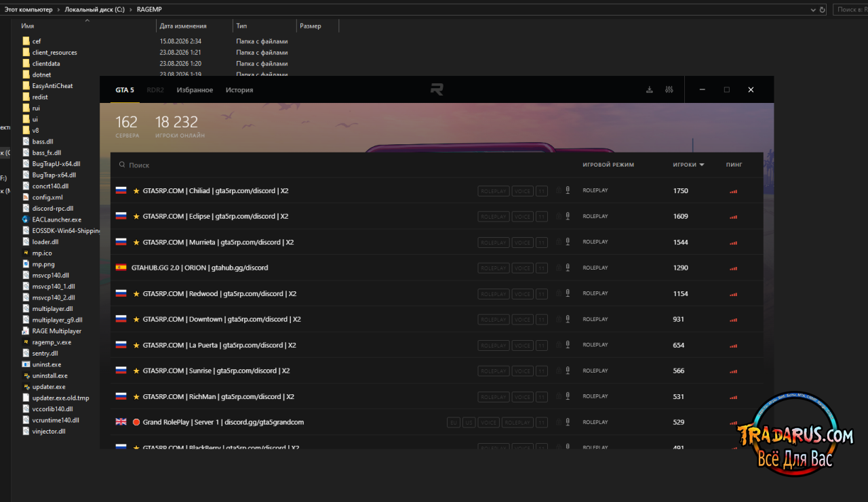
Task: Click the red circle icon on Grand RolePlay
Action: click(136, 423)
